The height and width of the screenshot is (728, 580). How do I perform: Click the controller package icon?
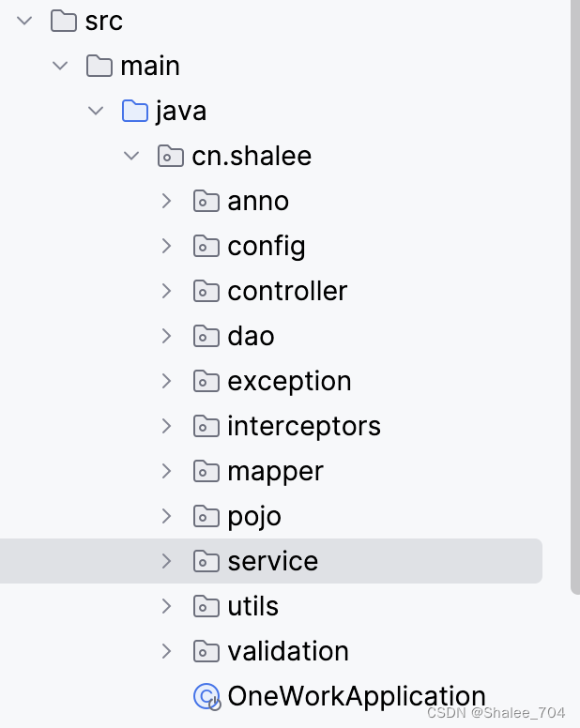coord(206,291)
